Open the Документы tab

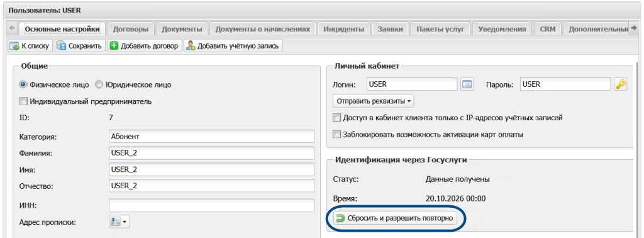(x=182, y=29)
